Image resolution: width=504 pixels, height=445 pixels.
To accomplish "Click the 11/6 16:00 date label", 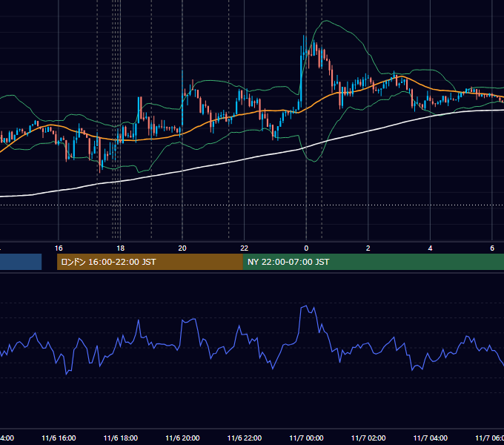I will (59, 438).
